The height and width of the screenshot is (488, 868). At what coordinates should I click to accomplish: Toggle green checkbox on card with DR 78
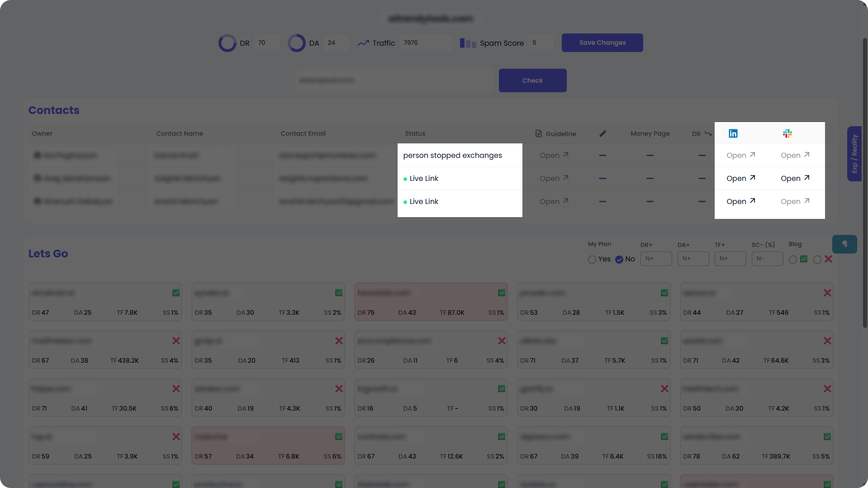[827, 437]
